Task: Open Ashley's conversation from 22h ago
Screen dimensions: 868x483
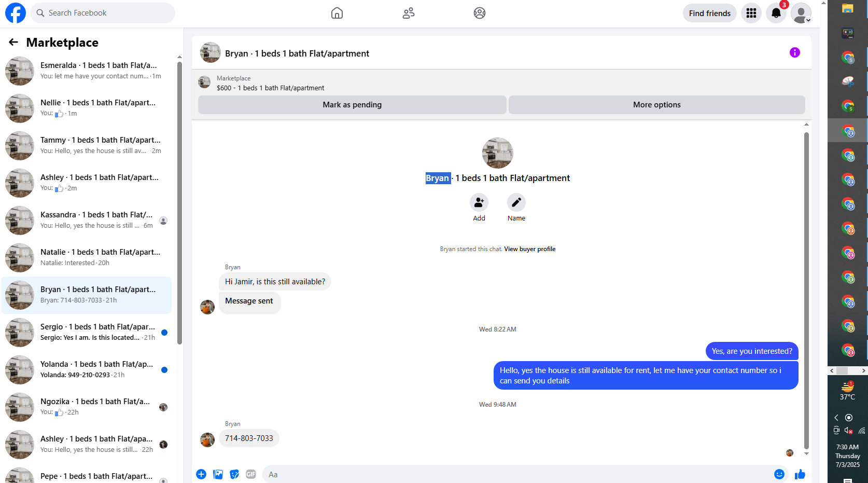Action: (x=87, y=445)
